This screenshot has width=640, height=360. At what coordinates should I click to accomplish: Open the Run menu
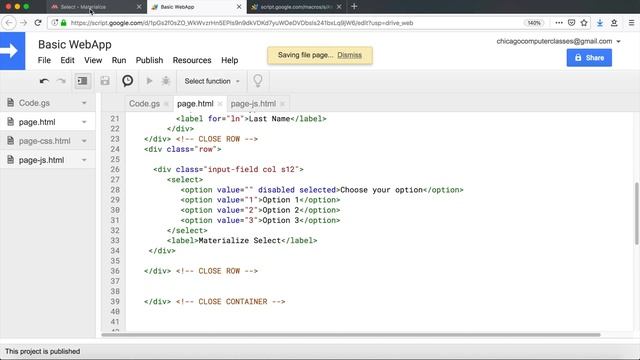click(x=119, y=60)
